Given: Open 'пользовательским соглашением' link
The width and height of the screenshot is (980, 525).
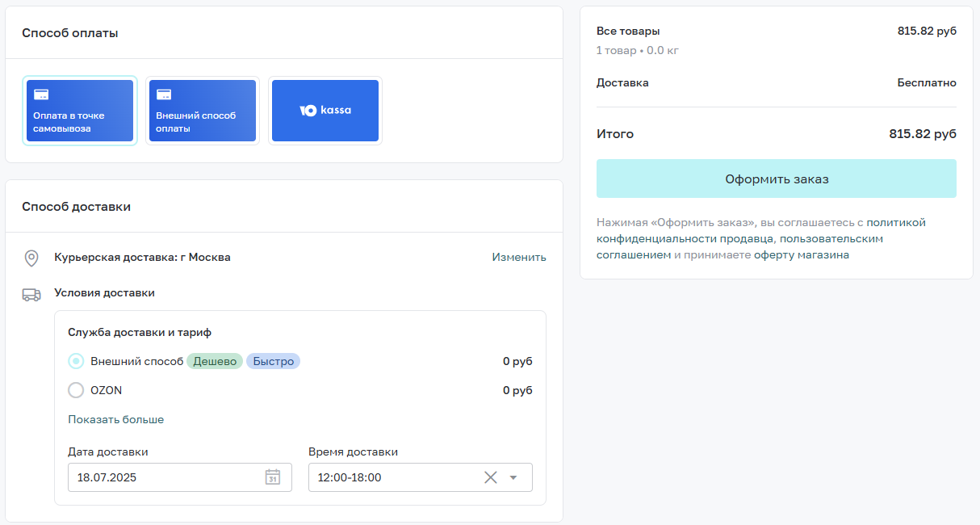Looking at the screenshot, I should [738, 247].
